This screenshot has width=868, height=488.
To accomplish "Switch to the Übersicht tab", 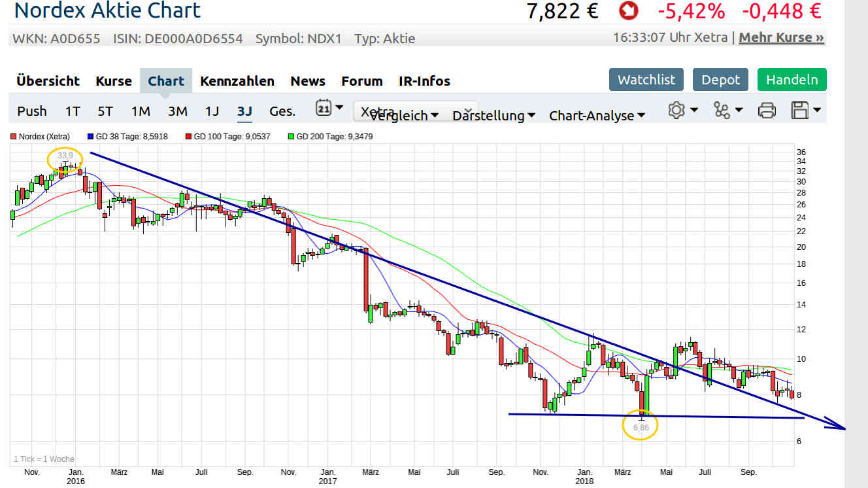I will click(x=48, y=81).
